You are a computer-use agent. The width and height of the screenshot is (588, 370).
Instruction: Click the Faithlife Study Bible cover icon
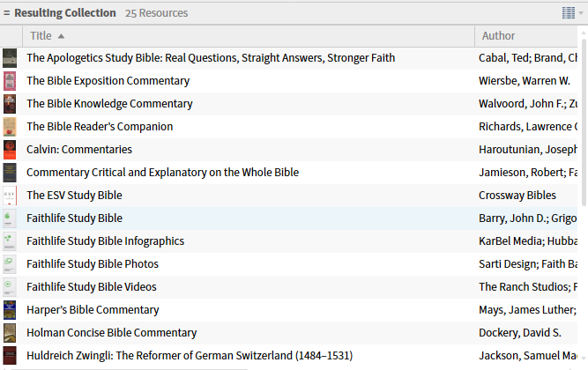[10, 218]
